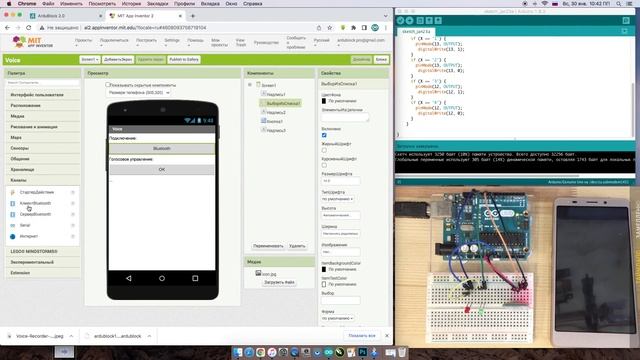Image resolution: width=640 pixels, height=360 pixels.
Task: Select sketch tab in Arduino IDE
Action: click(x=416, y=31)
